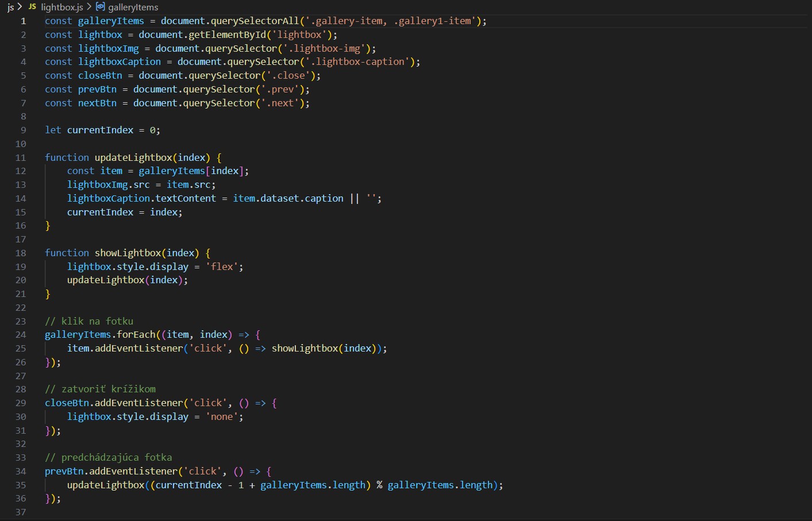Click the JS file icon in breadcrumbs
The image size is (812, 521).
point(32,7)
